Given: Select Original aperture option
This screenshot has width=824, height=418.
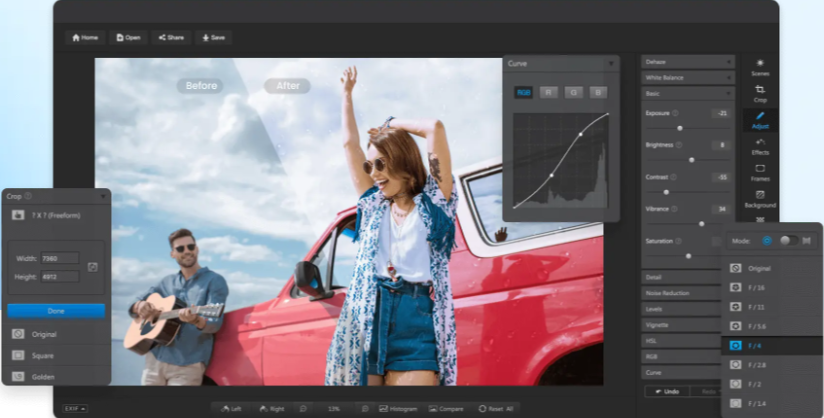Looking at the screenshot, I should (771, 268).
